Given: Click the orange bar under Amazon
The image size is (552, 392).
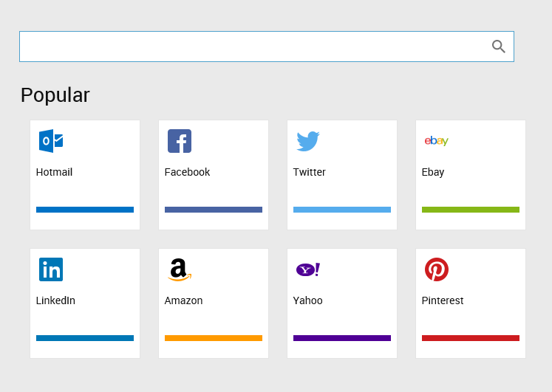Looking at the screenshot, I should pos(214,338).
